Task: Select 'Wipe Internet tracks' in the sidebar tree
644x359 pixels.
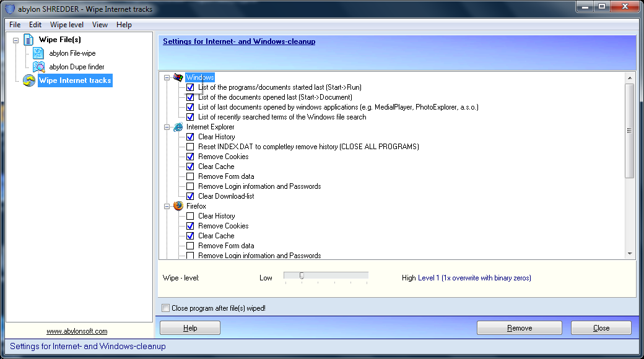Action: click(75, 80)
